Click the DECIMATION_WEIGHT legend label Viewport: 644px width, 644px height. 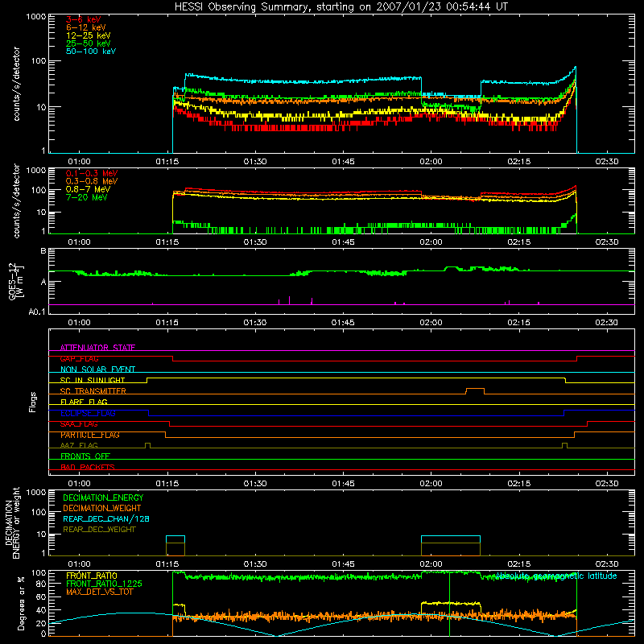tap(102, 509)
